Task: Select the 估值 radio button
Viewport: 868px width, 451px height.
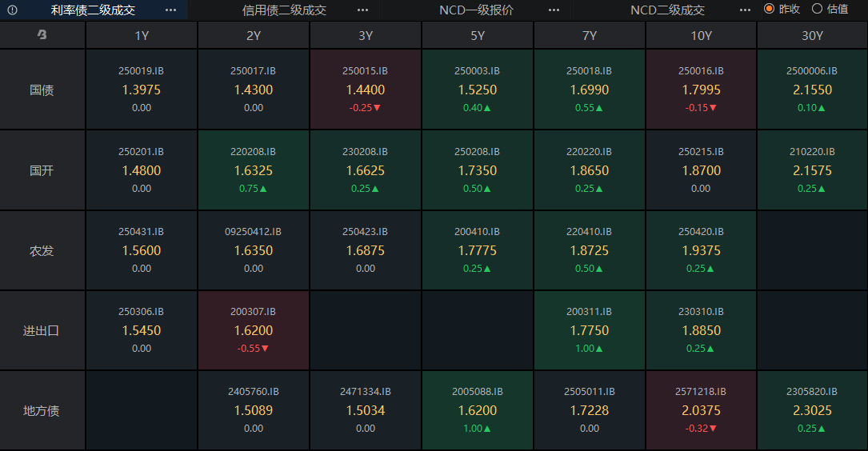Action: pos(817,9)
